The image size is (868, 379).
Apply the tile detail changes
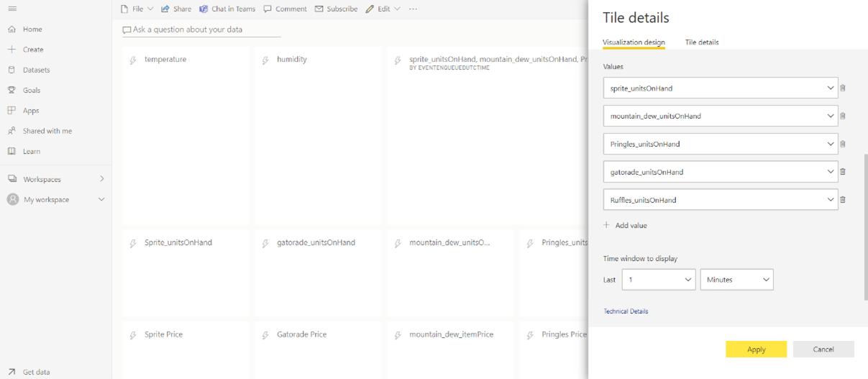pos(756,350)
